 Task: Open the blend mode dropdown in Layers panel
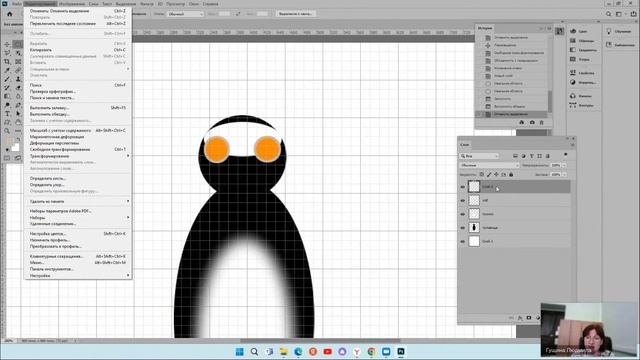click(489, 165)
